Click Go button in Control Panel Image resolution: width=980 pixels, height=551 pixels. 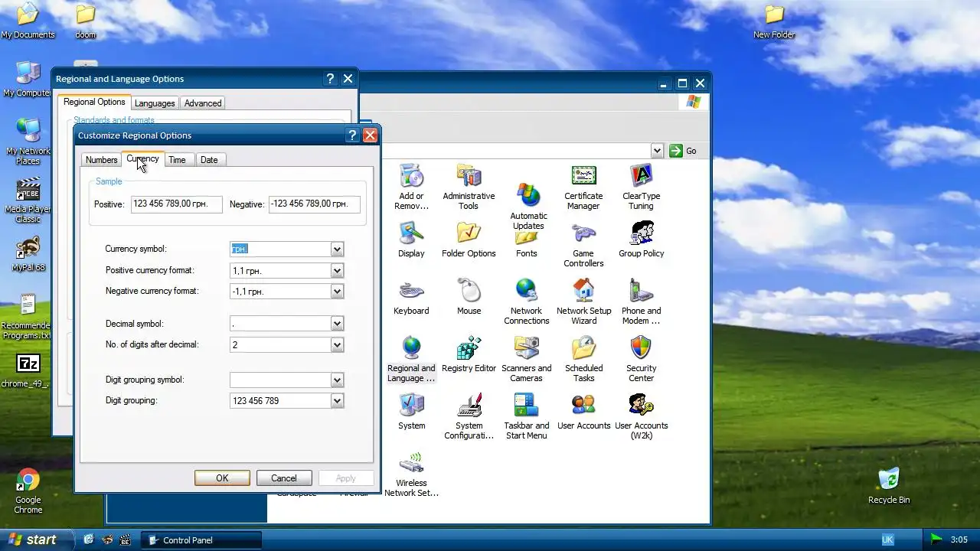pyautogui.click(x=683, y=151)
